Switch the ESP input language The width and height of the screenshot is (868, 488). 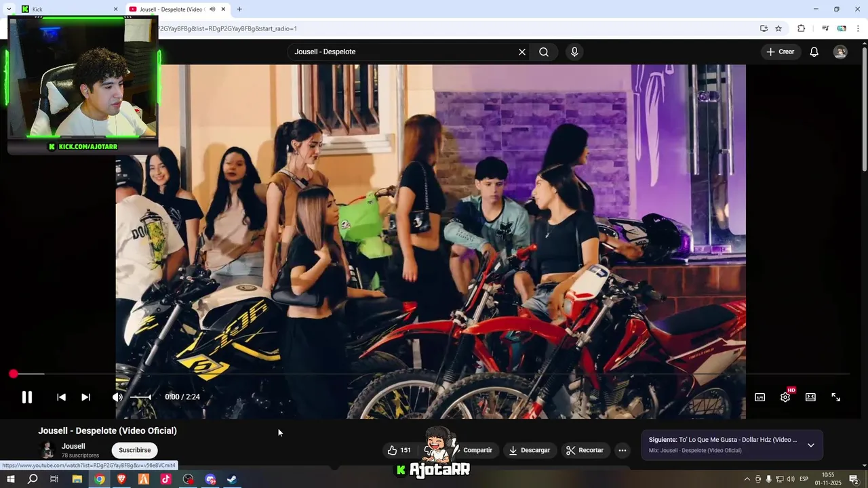pos(804,479)
